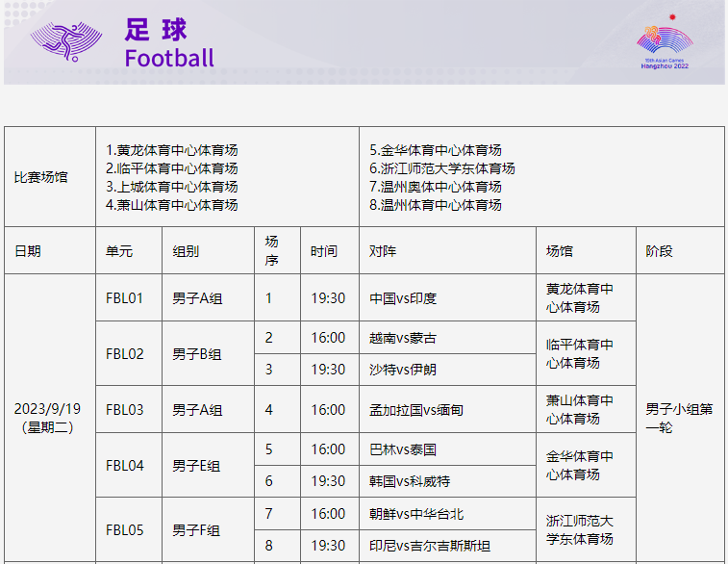
Task: Click the Hangzhou 2022 Asian Games logo
Action: (x=665, y=42)
